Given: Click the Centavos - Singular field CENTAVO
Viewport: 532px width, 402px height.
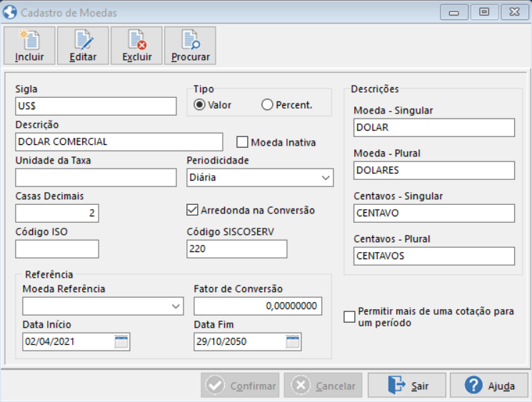Looking at the screenshot, I should click(434, 213).
